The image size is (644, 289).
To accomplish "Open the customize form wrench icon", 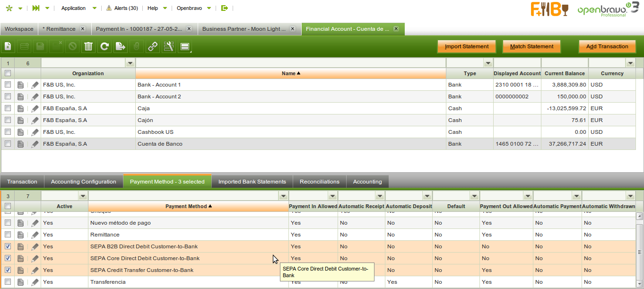I will click(x=168, y=46).
